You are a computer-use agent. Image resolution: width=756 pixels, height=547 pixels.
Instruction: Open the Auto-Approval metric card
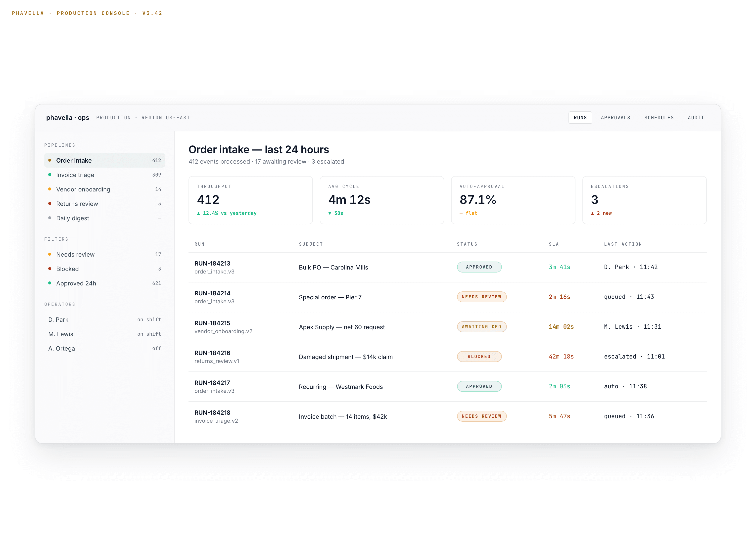tap(513, 200)
